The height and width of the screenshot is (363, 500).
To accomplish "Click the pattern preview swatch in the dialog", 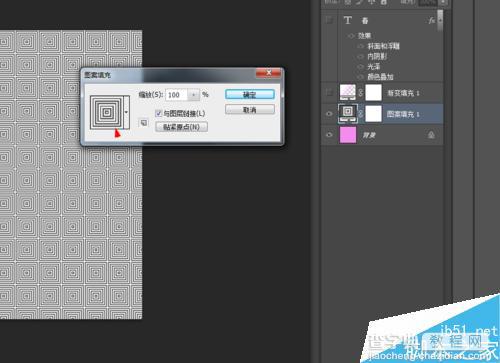I will (x=107, y=112).
